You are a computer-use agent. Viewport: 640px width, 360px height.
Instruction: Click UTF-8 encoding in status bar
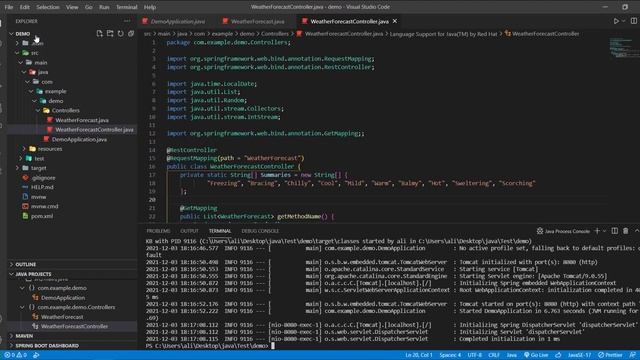click(x=474, y=355)
